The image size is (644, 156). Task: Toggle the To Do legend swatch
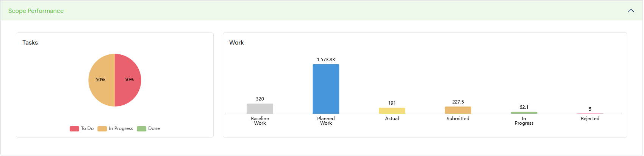[x=74, y=129]
